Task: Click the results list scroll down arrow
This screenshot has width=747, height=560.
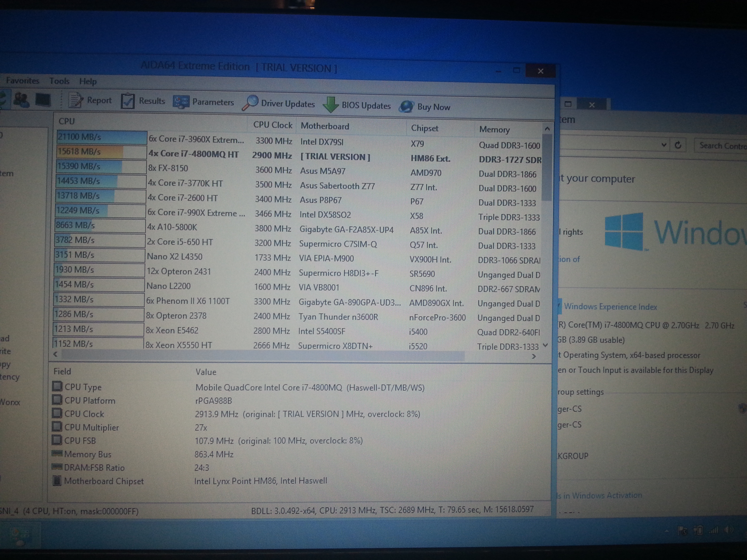Action: (x=545, y=345)
